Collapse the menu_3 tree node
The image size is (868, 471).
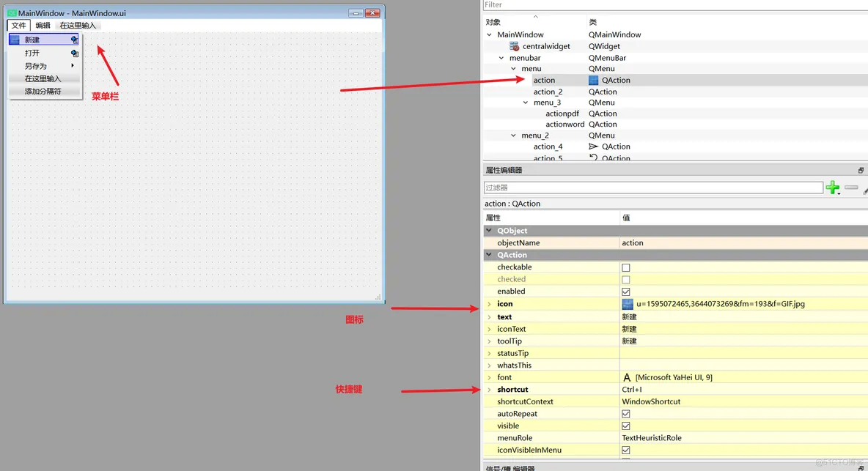[526, 103]
